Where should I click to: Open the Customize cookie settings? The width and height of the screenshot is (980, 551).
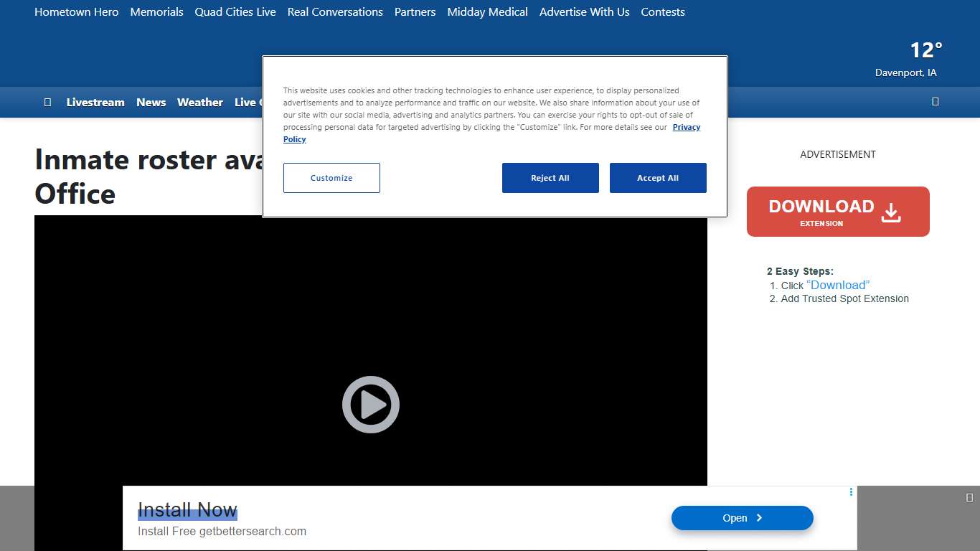[x=331, y=178]
